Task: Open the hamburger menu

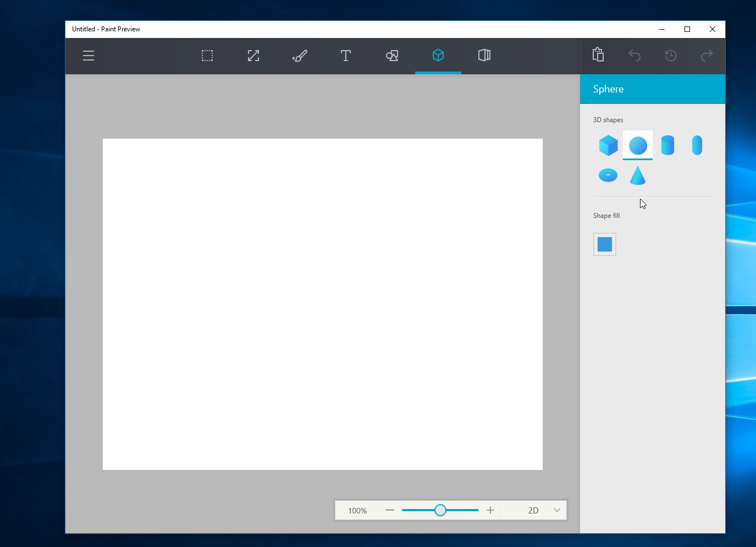Action: tap(89, 56)
